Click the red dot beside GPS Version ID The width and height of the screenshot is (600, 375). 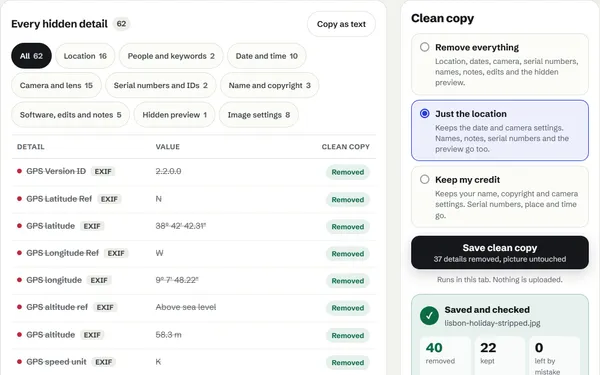coord(19,171)
